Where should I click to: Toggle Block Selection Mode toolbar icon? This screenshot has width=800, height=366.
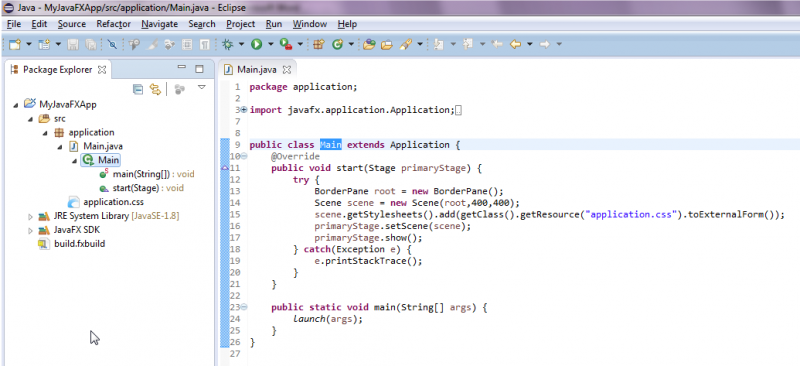click(x=187, y=45)
